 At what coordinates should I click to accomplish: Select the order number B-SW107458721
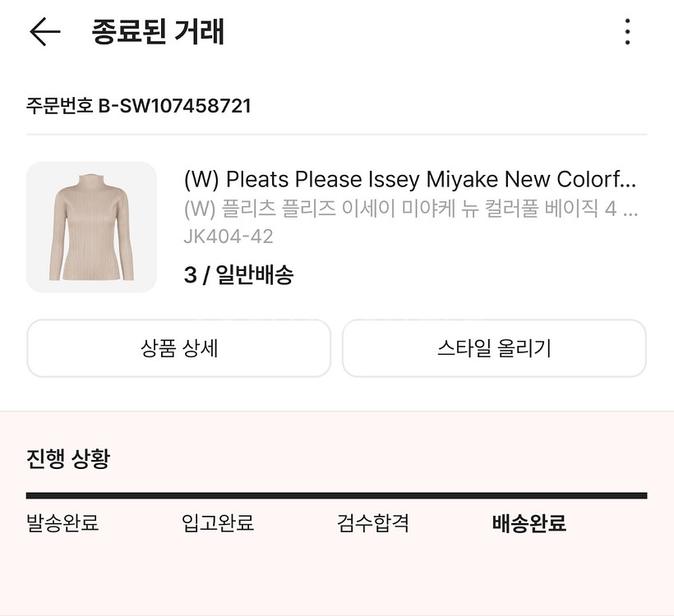(174, 106)
